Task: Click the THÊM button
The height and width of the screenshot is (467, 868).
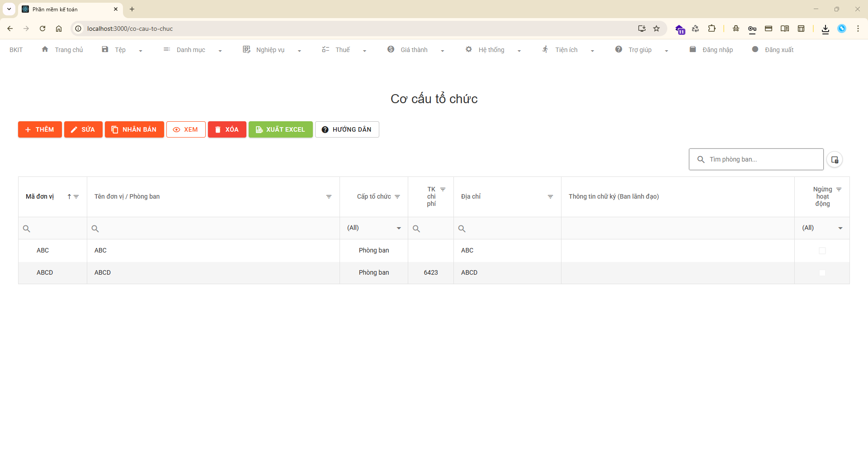Action: pyautogui.click(x=40, y=129)
